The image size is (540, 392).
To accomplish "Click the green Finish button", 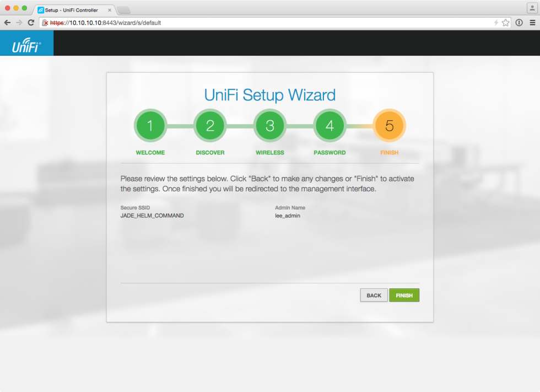I will (404, 295).
